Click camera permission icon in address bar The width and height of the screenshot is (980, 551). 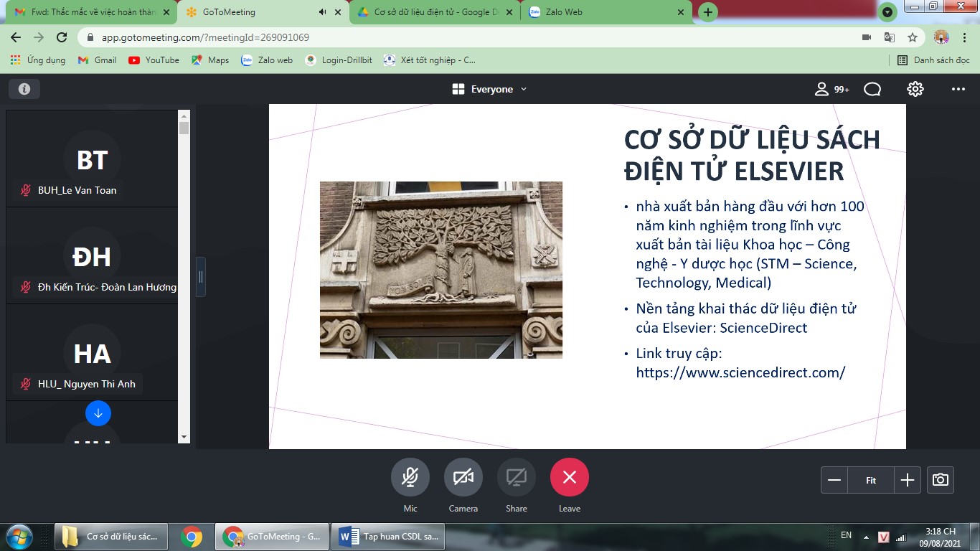(x=866, y=37)
